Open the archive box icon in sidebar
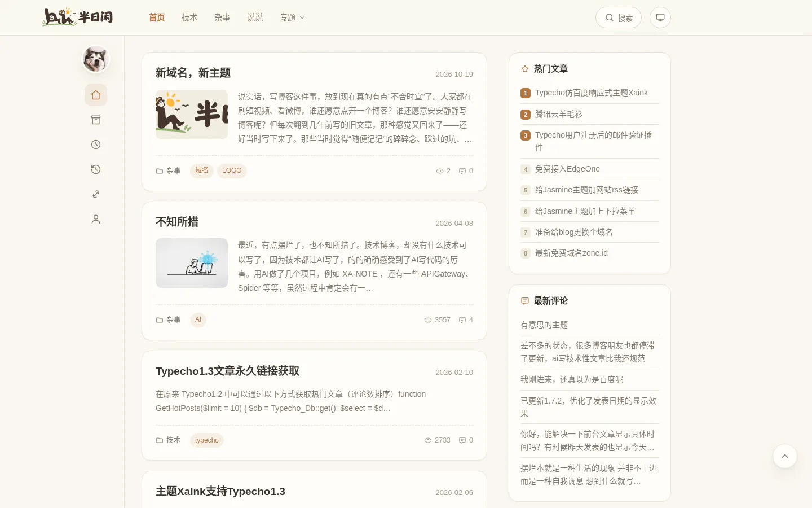This screenshot has height=508, width=812. coord(96,120)
